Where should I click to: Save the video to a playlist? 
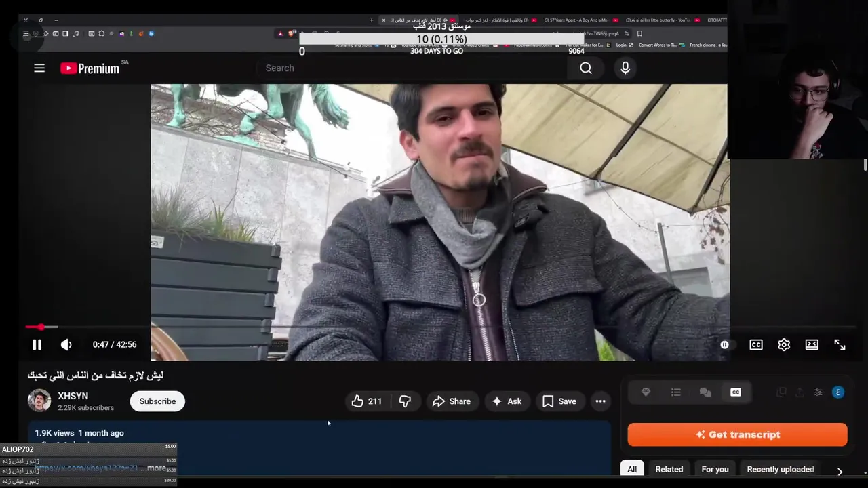559,401
